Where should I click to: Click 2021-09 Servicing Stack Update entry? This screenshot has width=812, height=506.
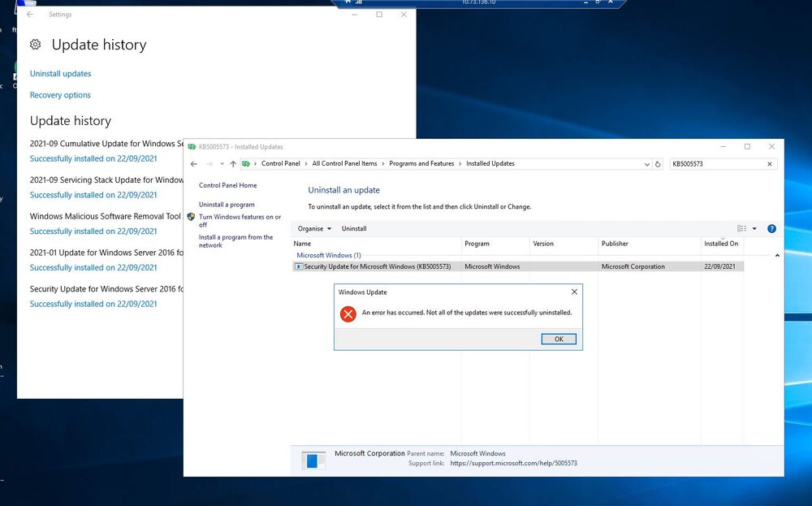106,179
